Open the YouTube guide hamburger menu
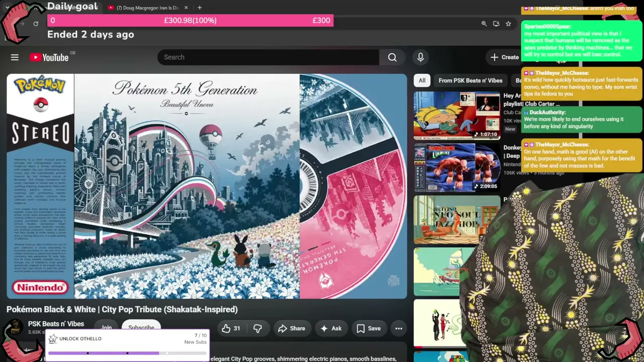Viewport: 644px width, 362px height. click(15, 57)
